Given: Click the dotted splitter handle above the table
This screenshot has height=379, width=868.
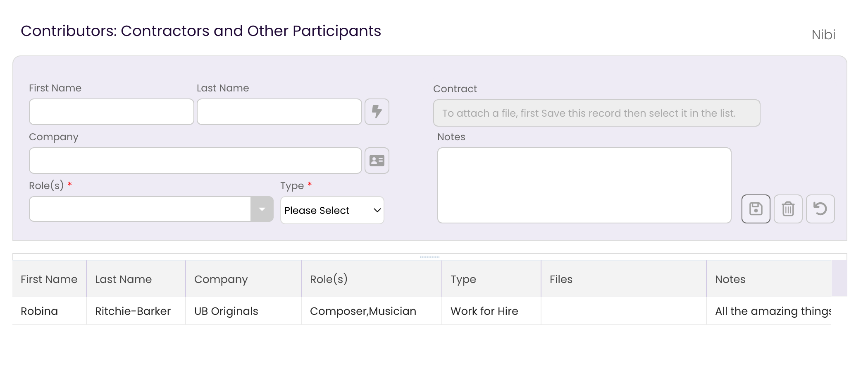Looking at the screenshot, I should (430, 257).
